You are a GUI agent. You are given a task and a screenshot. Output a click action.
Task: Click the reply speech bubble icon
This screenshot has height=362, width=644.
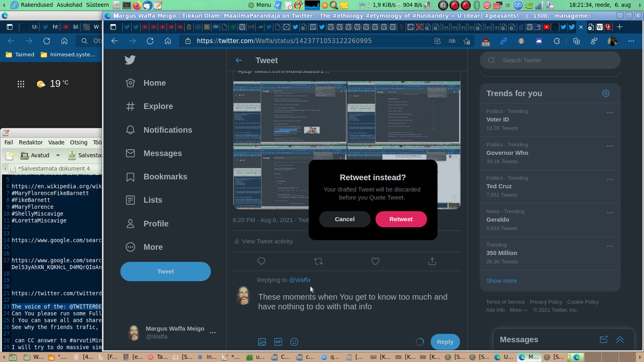(261, 261)
